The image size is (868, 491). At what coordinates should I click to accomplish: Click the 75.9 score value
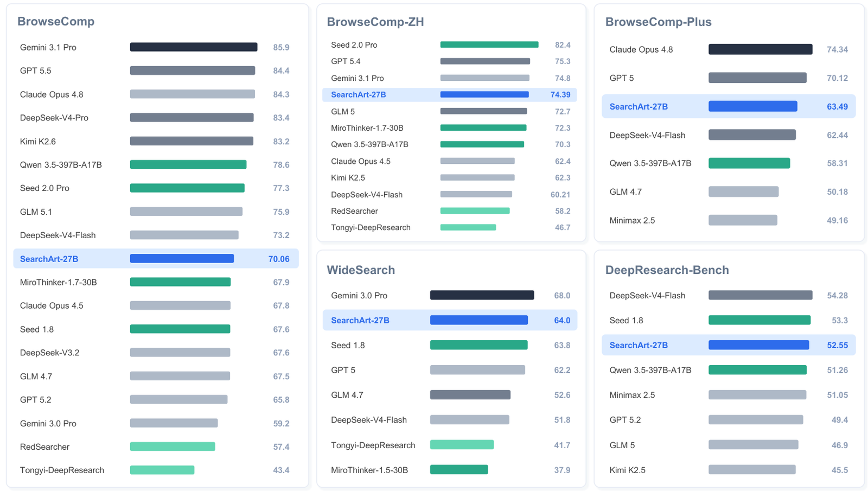click(281, 212)
